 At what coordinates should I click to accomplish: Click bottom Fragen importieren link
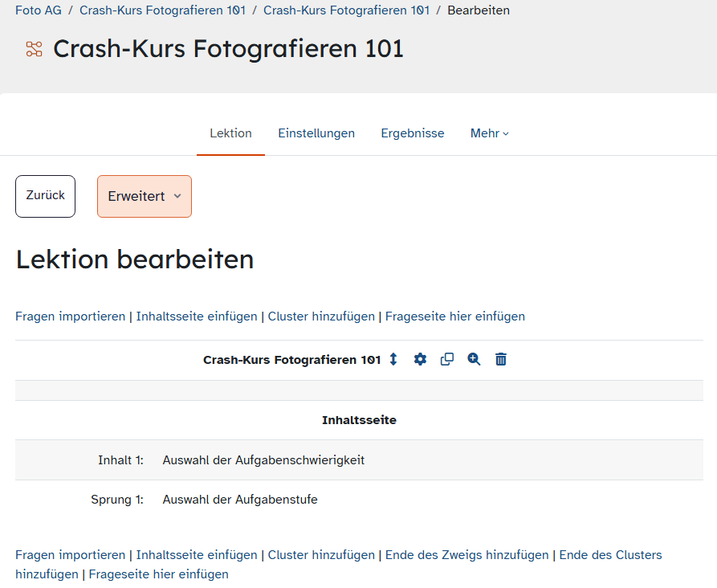(70, 555)
